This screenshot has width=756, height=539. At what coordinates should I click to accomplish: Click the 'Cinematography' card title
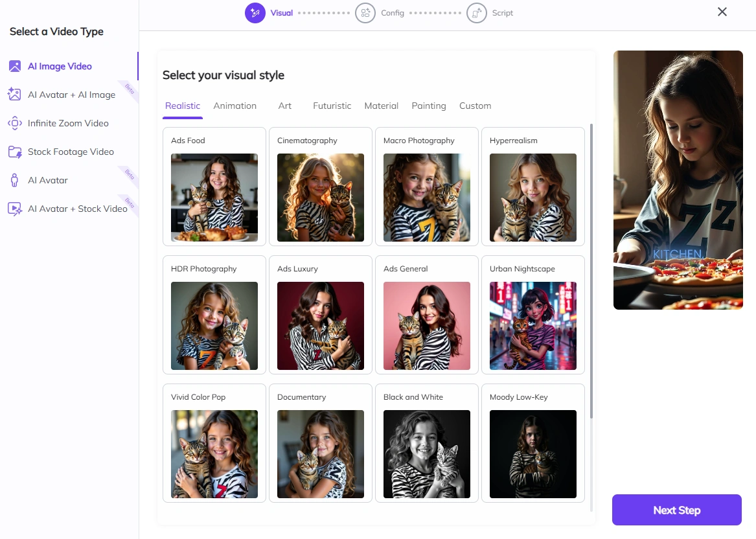click(307, 141)
